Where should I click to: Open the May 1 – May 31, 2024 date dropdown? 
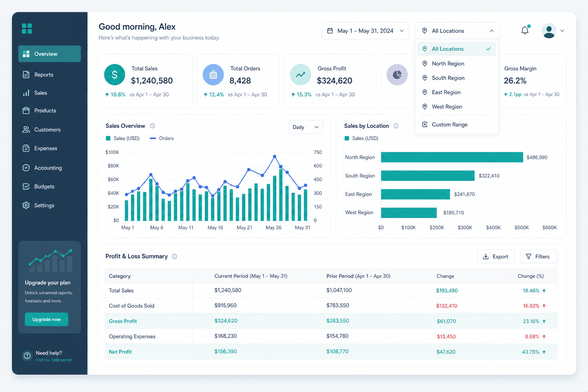(x=366, y=31)
